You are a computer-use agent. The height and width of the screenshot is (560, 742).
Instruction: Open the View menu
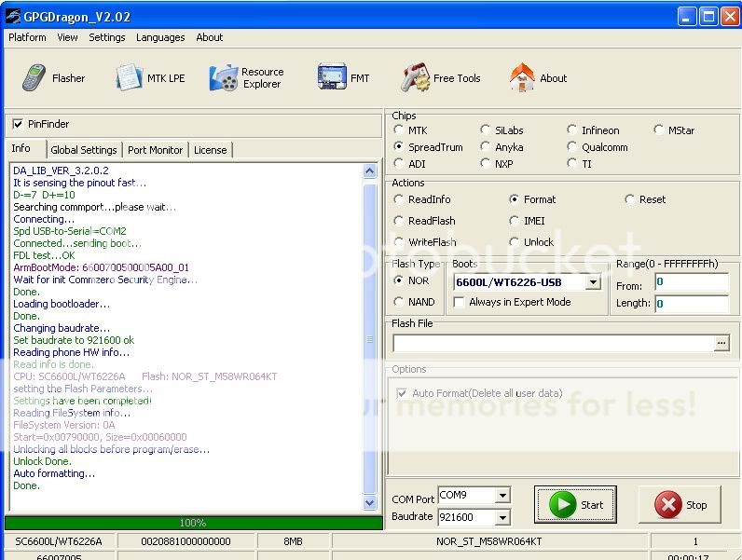pyautogui.click(x=68, y=37)
